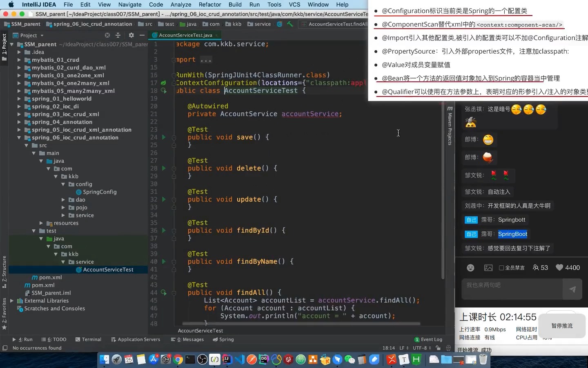Select the AccountServiceTest.java editor tab
The width and height of the screenshot is (588, 368).
click(185, 35)
